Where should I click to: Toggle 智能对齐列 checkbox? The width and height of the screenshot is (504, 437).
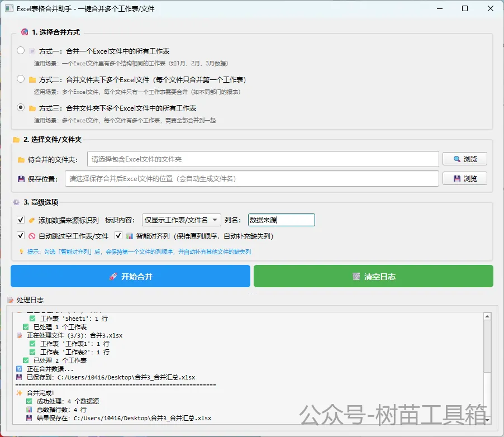(x=118, y=236)
